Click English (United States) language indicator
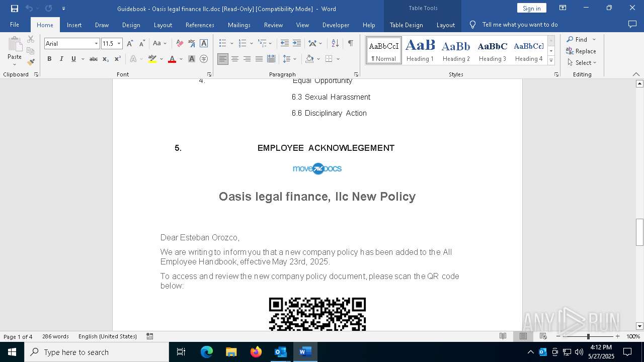The width and height of the screenshot is (644, 362). 108,336
